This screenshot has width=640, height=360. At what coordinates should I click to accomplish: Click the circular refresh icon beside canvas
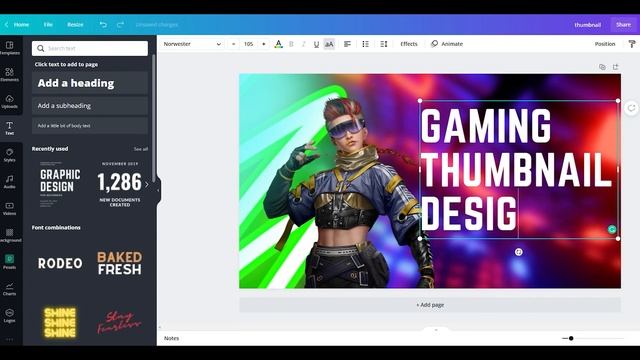pyautogui.click(x=631, y=108)
